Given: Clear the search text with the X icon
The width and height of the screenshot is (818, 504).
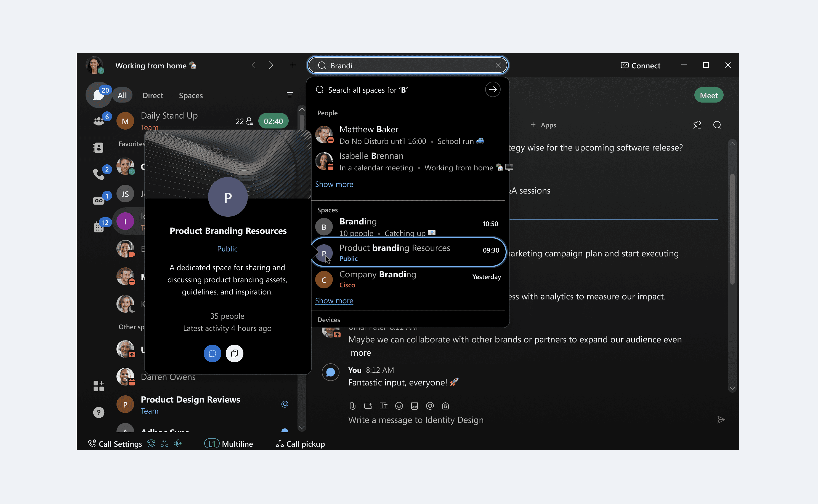Looking at the screenshot, I should [498, 65].
